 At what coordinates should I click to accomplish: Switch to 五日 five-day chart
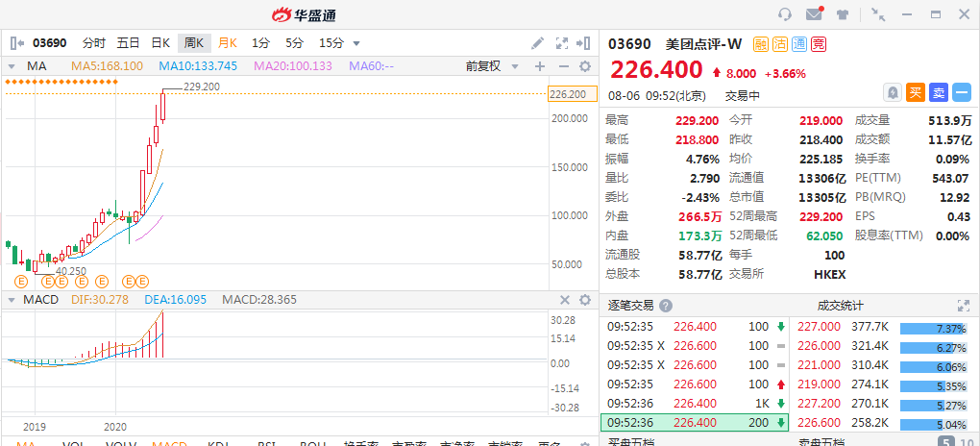tap(128, 43)
